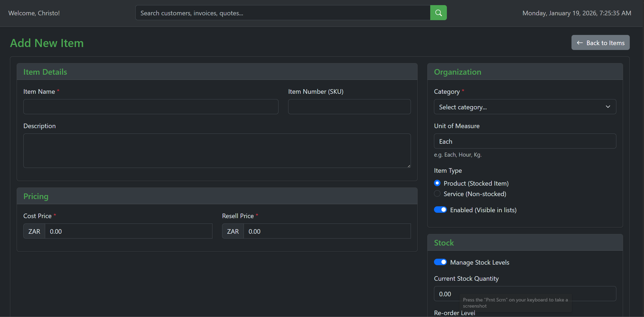Click the Resell Price amount field
644x317 pixels.
pyautogui.click(x=327, y=231)
